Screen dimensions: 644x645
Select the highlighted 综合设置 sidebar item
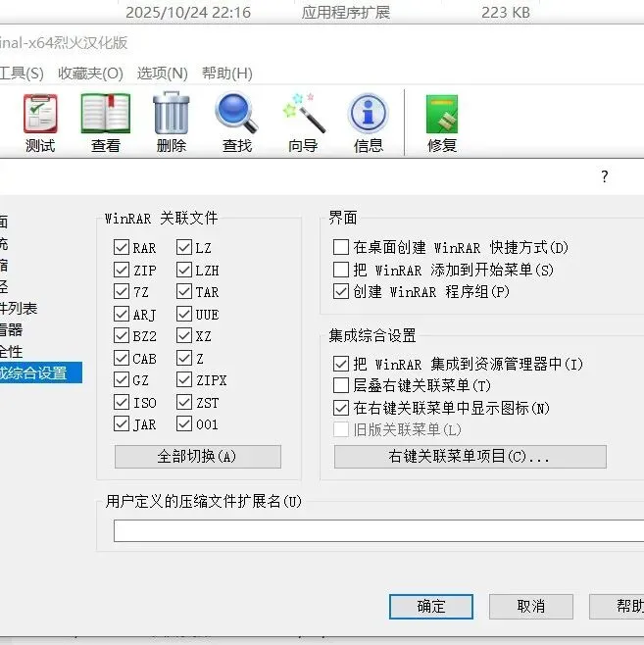(41, 372)
